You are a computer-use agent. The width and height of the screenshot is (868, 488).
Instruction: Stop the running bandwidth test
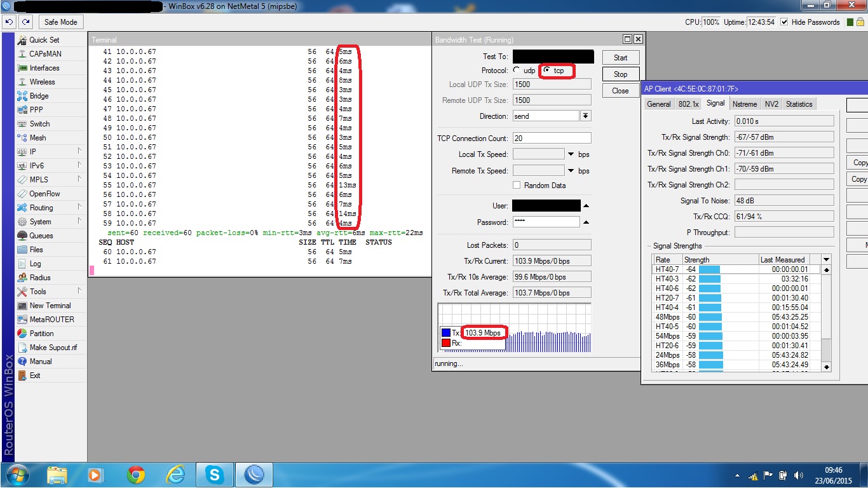pos(621,74)
